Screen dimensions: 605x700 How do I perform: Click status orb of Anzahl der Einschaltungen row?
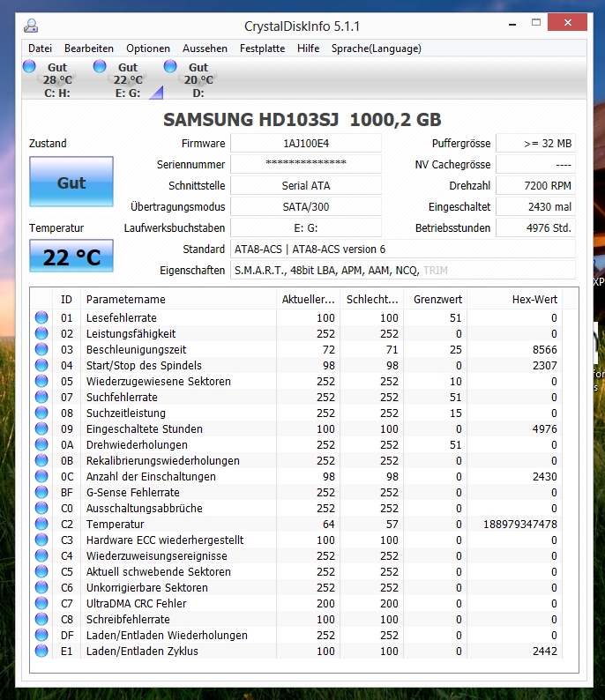(x=41, y=476)
